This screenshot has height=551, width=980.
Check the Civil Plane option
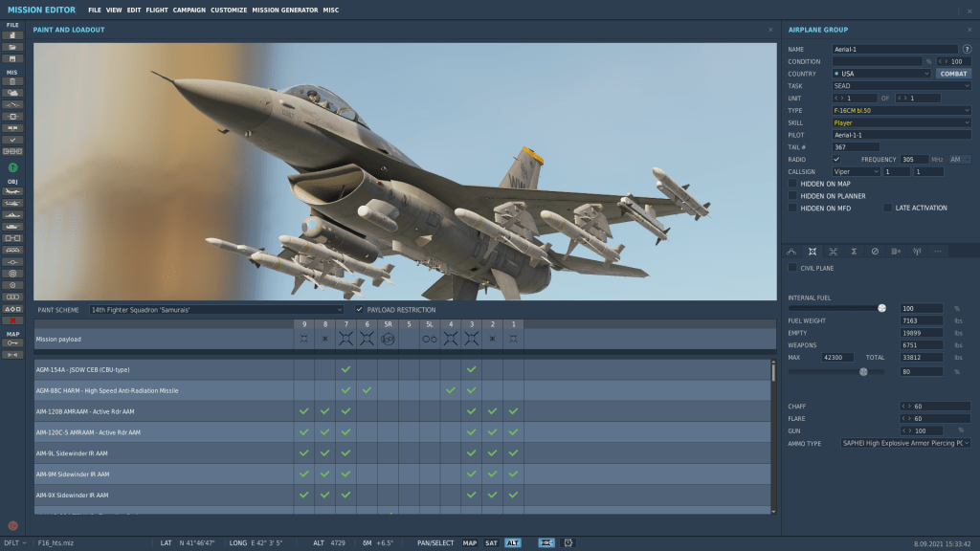point(792,269)
